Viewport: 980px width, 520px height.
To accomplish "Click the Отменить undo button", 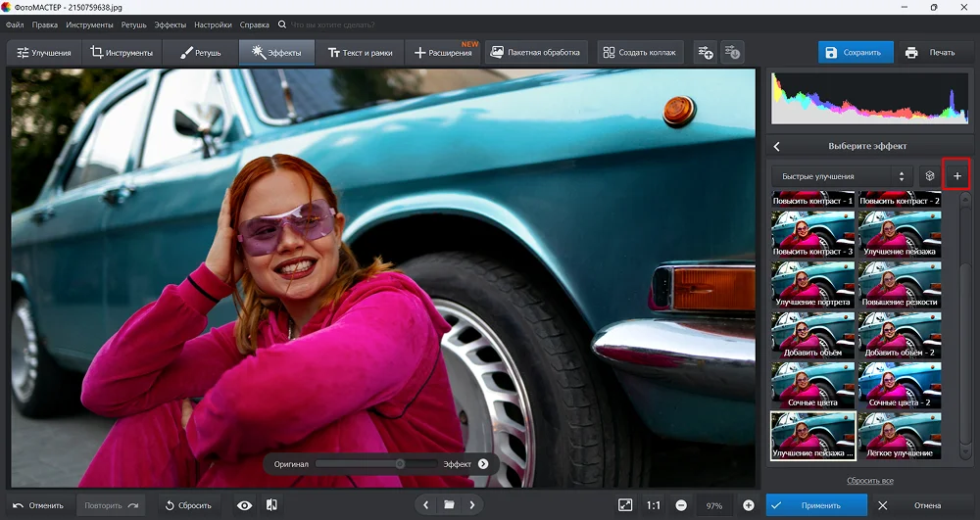I will coord(39,505).
